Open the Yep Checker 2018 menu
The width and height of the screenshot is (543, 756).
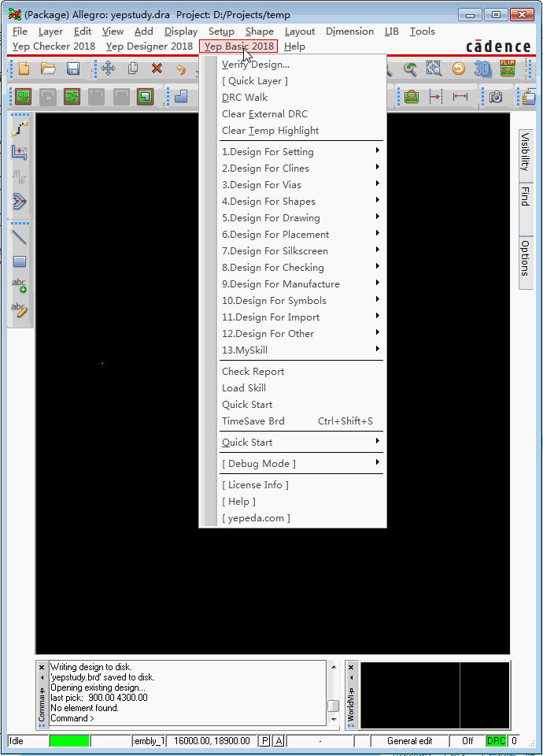pos(54,46)
